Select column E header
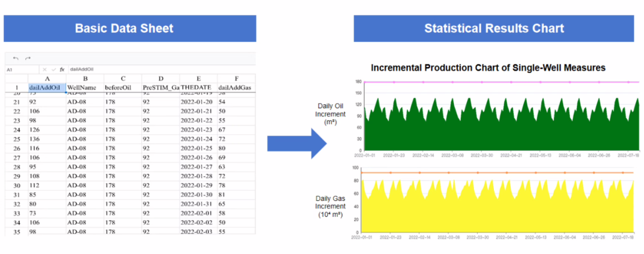This screenshot has height=254, width=644. [x=199, y=79]
